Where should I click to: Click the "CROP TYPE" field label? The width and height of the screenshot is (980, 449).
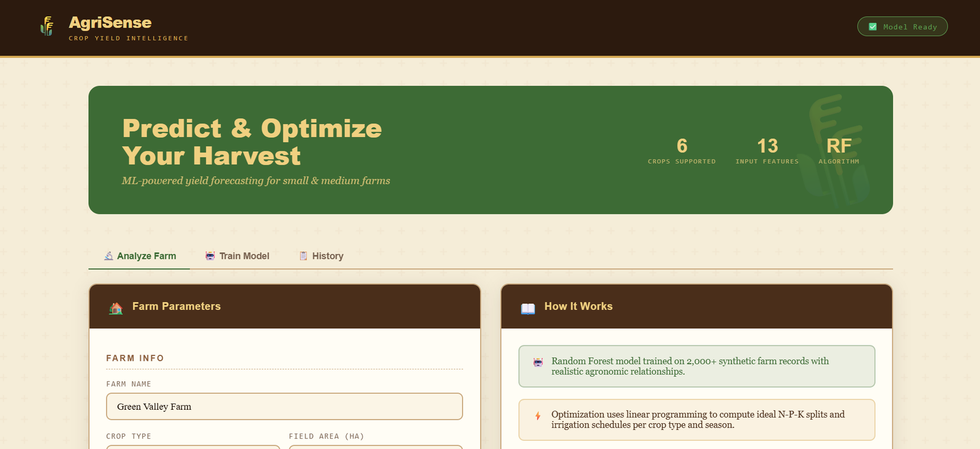[x=129, y=436]
